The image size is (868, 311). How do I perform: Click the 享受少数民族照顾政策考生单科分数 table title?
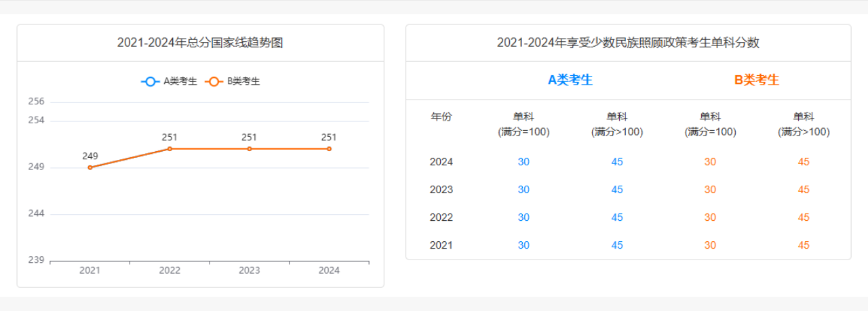(x=628, y=43)
